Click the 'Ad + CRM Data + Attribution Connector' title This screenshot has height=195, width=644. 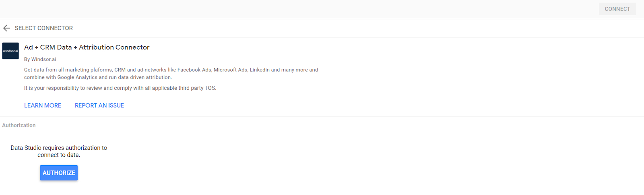[87, 47]
